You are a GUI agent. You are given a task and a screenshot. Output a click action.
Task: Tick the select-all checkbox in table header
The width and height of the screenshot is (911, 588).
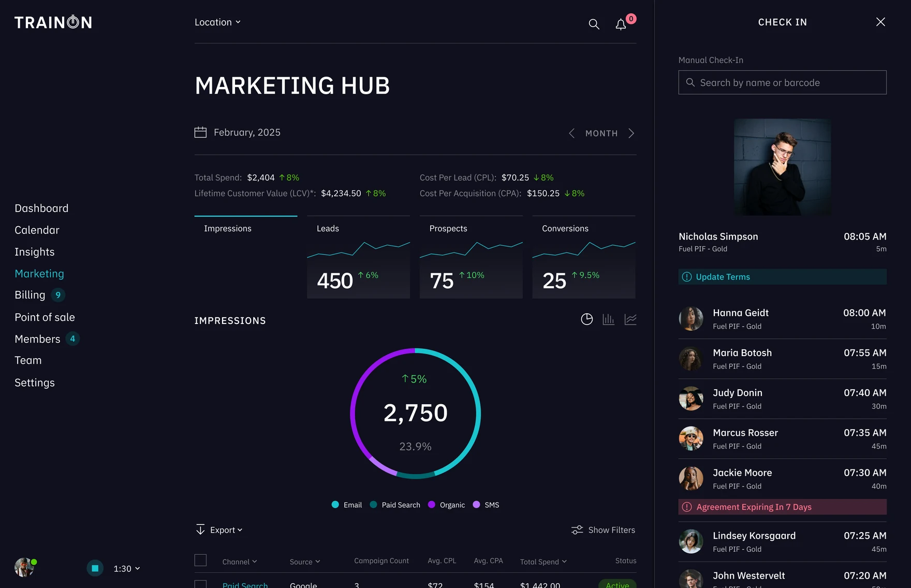[x=200, y=561]
